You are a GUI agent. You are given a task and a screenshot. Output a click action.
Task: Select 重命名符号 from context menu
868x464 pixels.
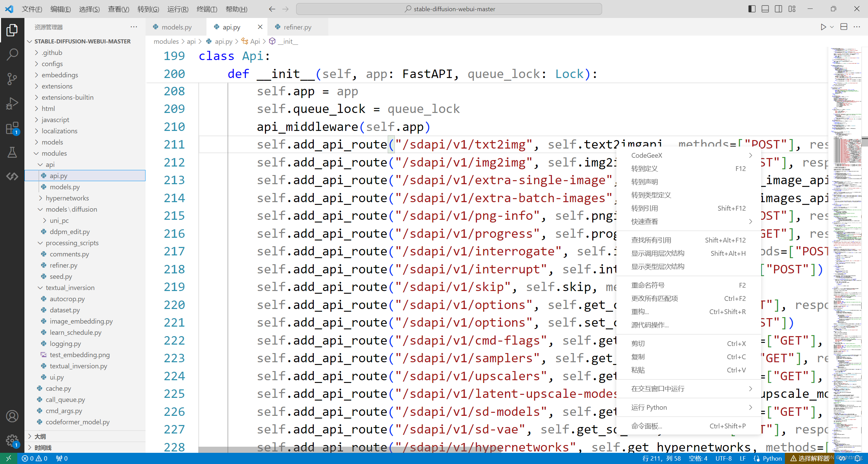648,285
